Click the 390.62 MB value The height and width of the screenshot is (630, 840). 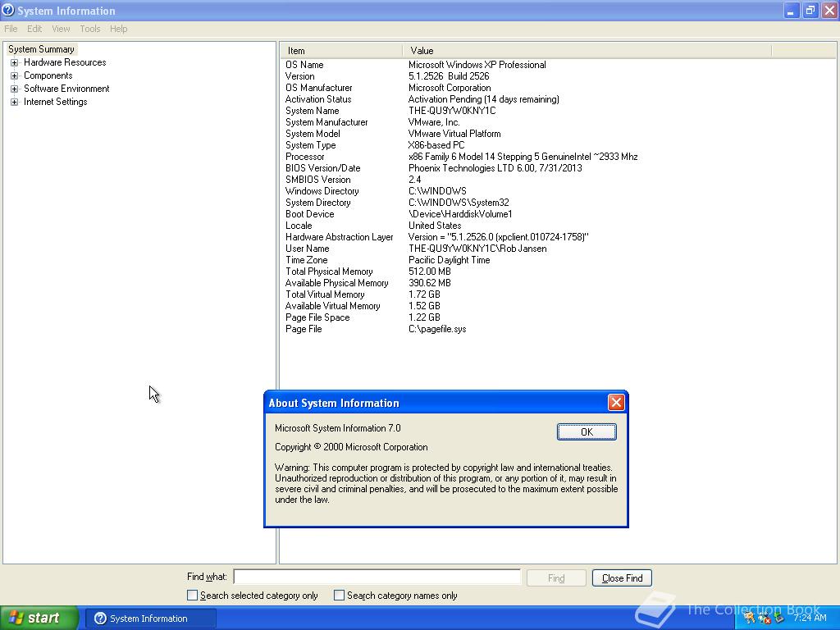(x=430, y=283)
